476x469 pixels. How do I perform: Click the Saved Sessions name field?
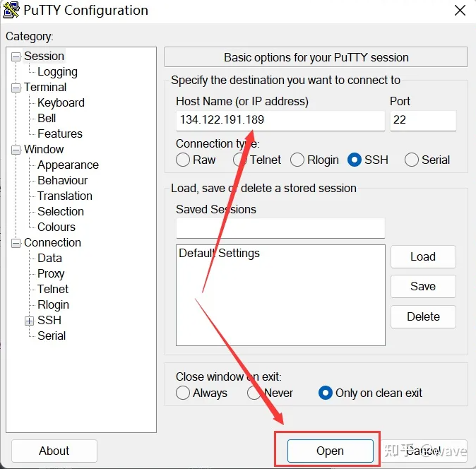(280, 228)
